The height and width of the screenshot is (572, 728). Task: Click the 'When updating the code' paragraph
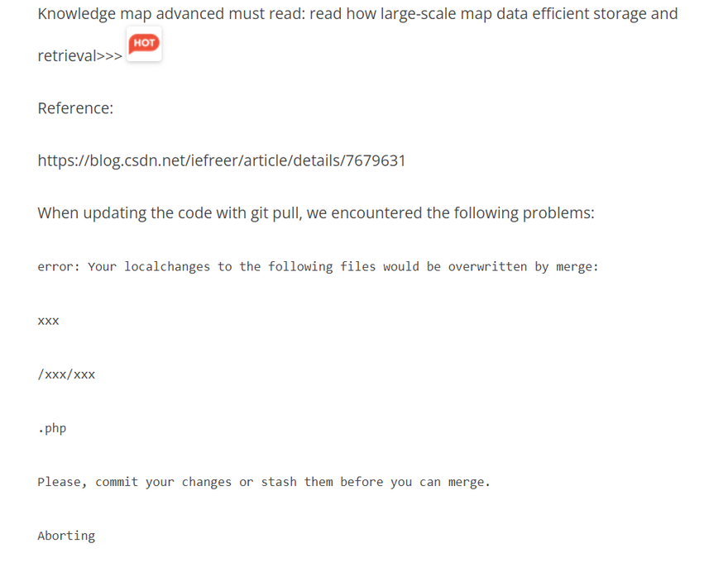[316, 213]
